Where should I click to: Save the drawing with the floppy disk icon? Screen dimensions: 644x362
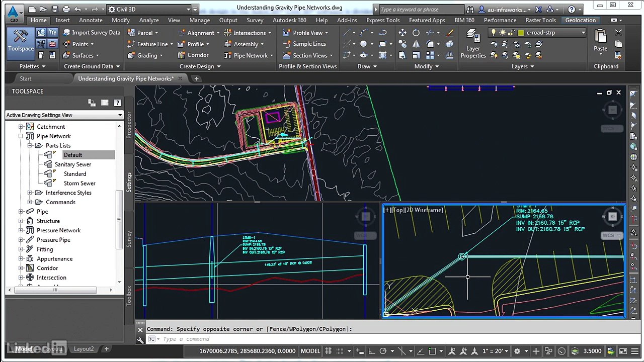pos(55,9)
